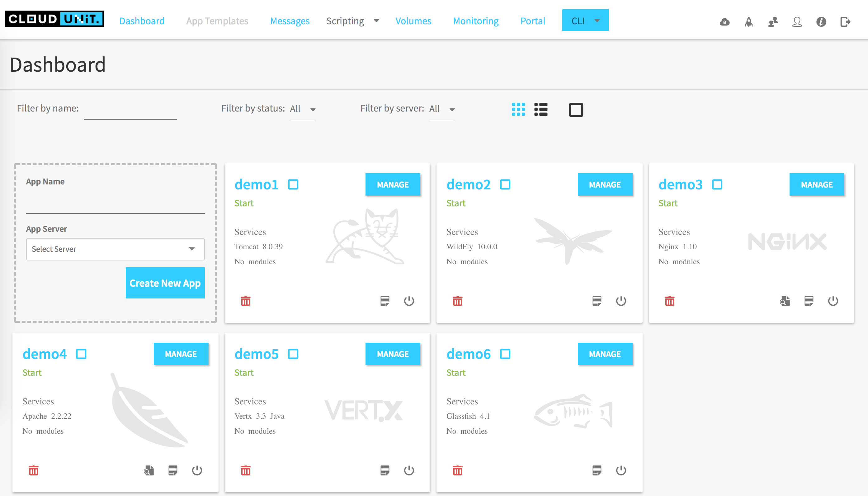This screenshot has height=496, width=868.
Task: Click the power icon on demo2 card
Action: (x=620, y=301)
